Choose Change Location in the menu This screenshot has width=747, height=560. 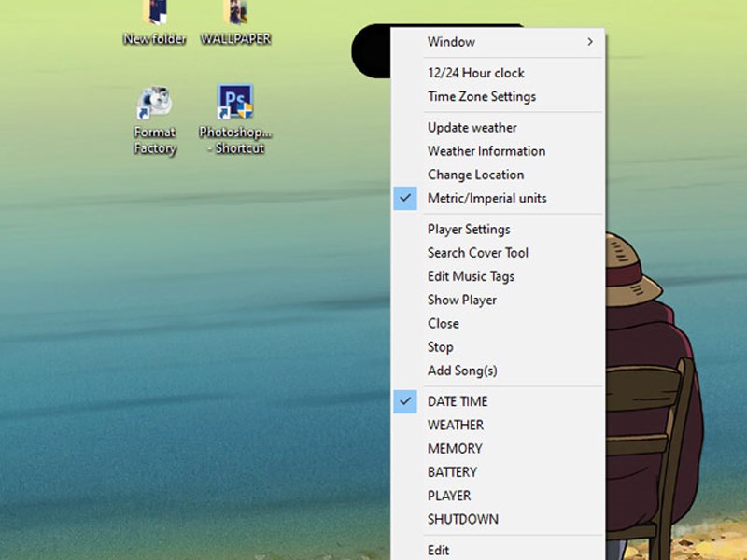click(x=475, y=175)
